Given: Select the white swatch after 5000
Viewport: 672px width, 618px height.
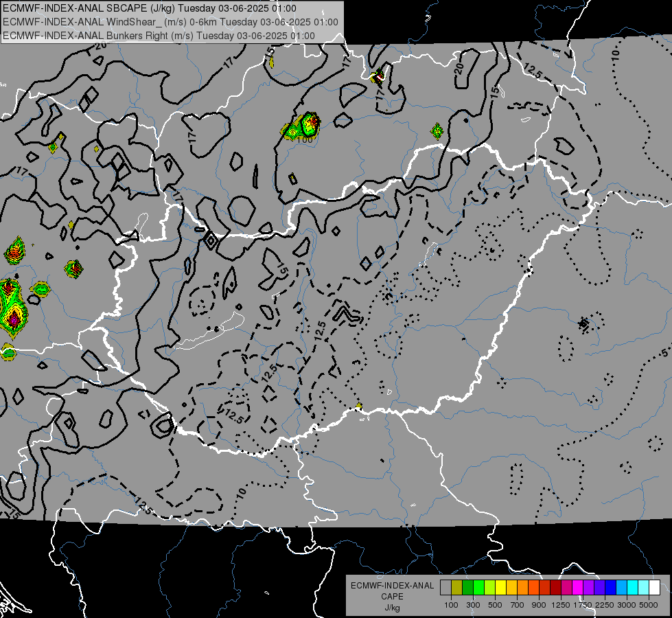Looking at the screenshot, I should point(655,587).
